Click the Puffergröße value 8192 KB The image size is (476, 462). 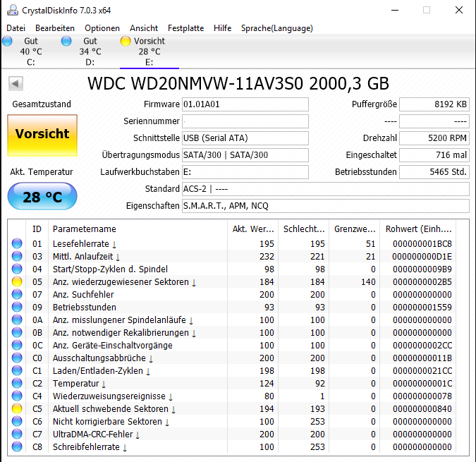pyautogui.click(x=434, y=104)
